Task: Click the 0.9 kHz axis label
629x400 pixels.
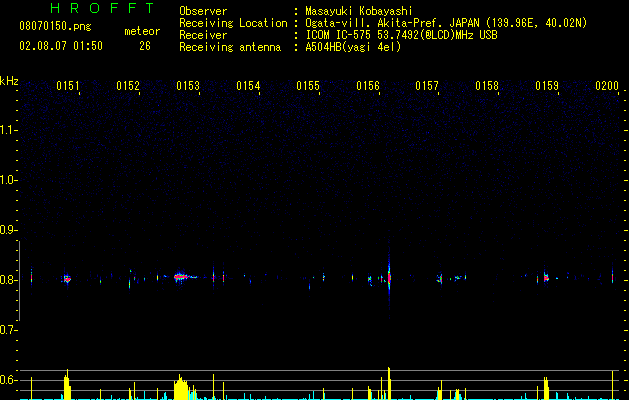Action: coord(8,230)
